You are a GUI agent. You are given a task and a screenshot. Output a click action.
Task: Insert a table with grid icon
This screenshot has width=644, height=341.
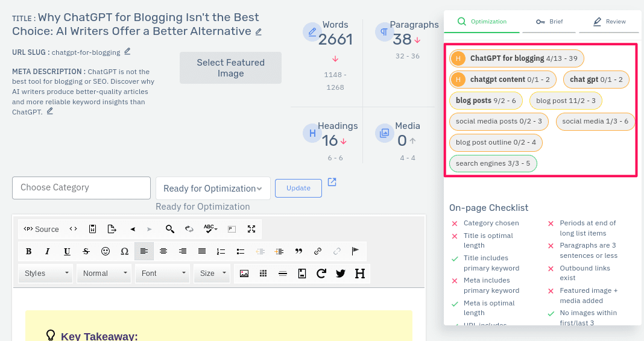[264, 274]
